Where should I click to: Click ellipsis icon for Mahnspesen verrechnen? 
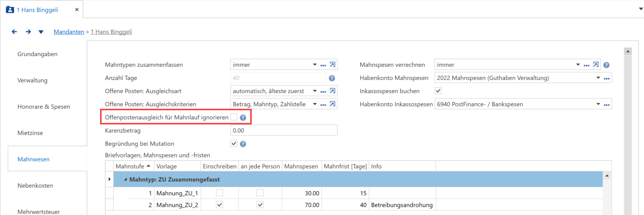(x=587, y=65)
